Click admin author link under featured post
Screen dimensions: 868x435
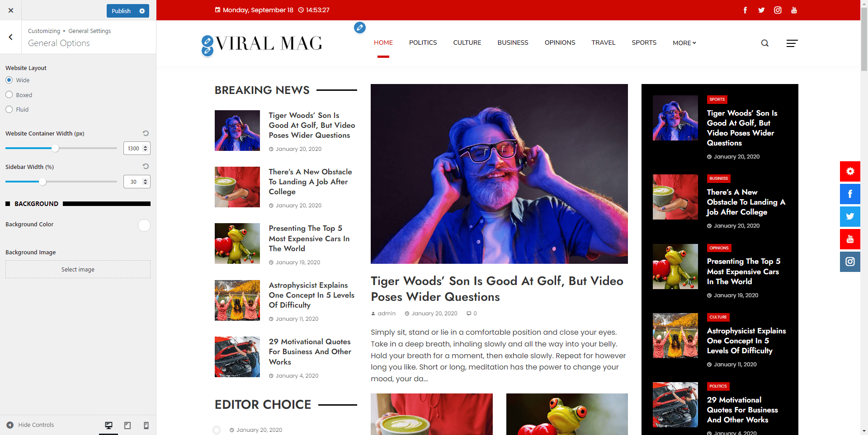pos(387,313)
